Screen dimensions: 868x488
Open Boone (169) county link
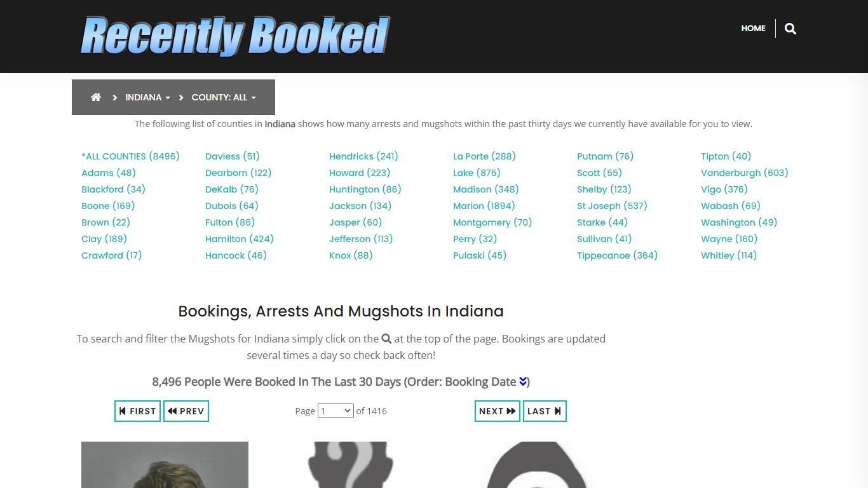(108, 206)
